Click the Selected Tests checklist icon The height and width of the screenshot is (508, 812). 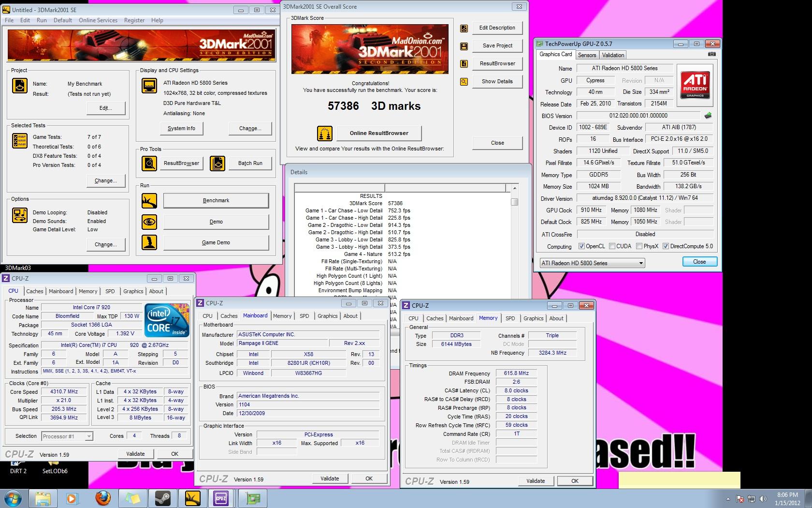tap(20, 140)
